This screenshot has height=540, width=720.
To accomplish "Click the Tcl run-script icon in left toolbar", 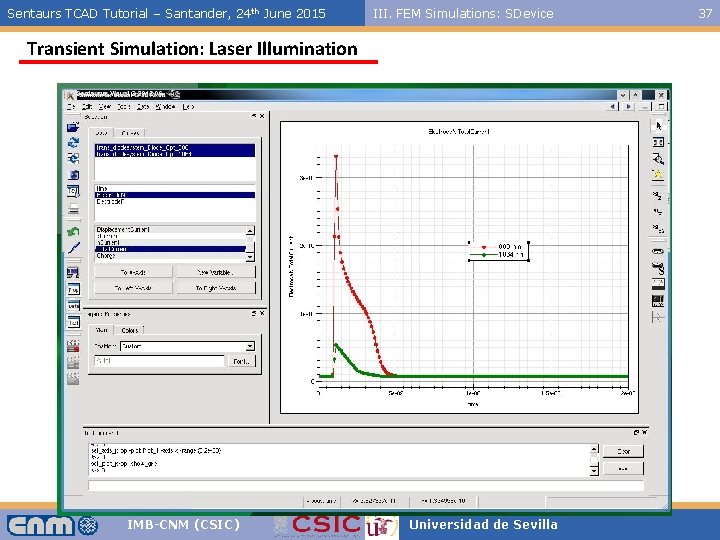I will tap(73, 191).
